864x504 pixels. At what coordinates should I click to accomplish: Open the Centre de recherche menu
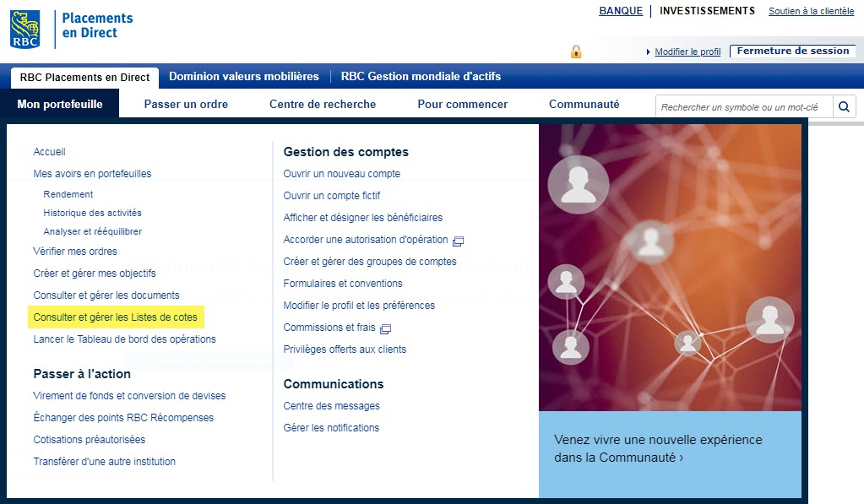coord(323,104)
